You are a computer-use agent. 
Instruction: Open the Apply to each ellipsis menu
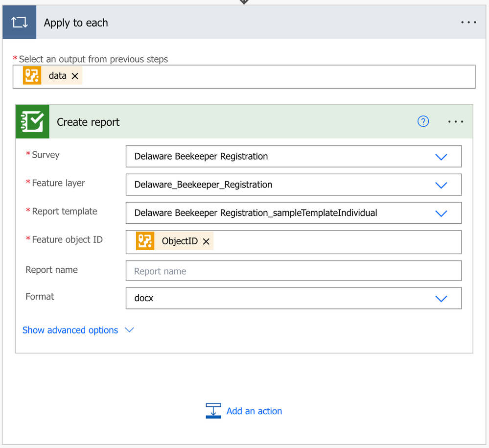click(468, 23)
